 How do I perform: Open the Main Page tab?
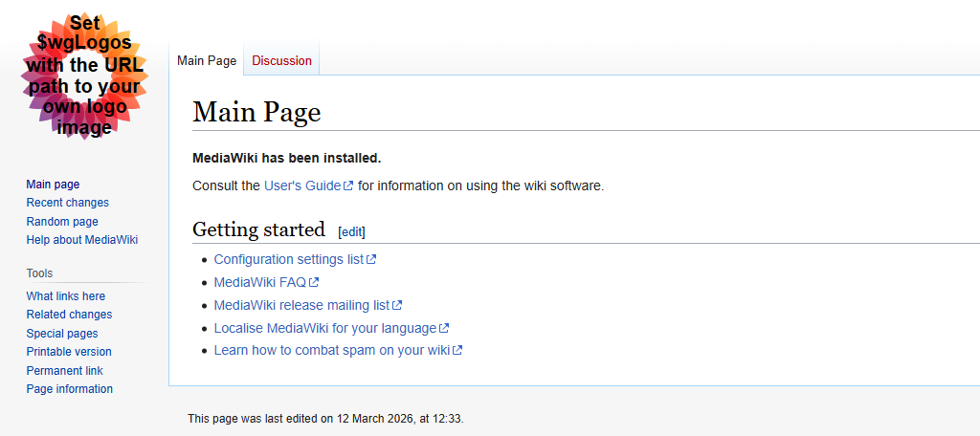[207, 60]
